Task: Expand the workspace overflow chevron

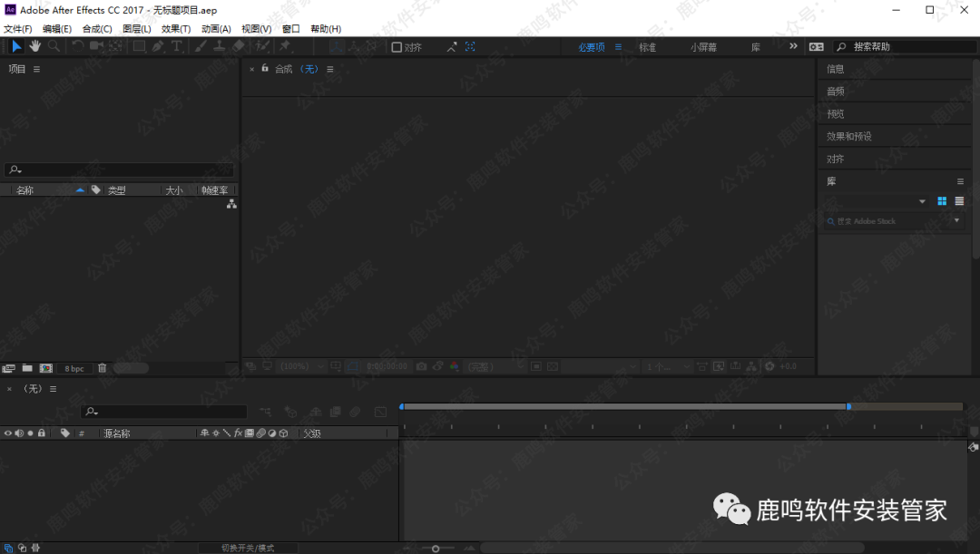Action: [793, 46]
